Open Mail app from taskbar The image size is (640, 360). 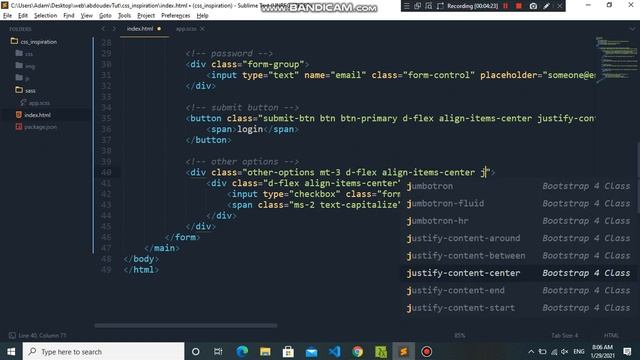point(311,351)
